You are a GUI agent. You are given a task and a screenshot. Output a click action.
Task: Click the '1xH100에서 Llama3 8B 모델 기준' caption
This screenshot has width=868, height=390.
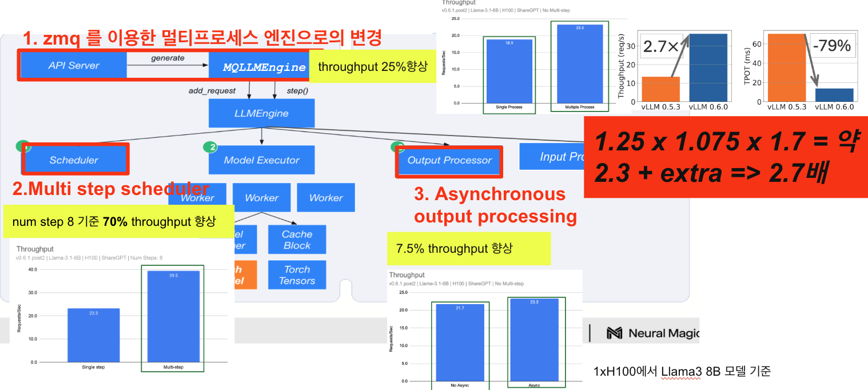coord(682,371)
